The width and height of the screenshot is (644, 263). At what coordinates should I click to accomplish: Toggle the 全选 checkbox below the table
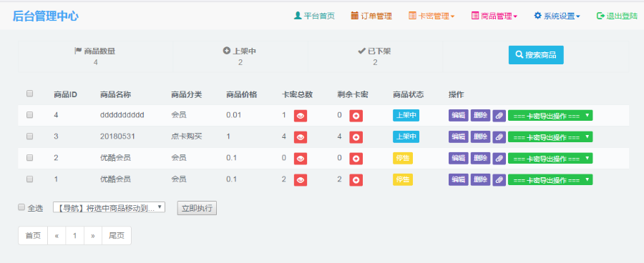click(x=21, y=207)
